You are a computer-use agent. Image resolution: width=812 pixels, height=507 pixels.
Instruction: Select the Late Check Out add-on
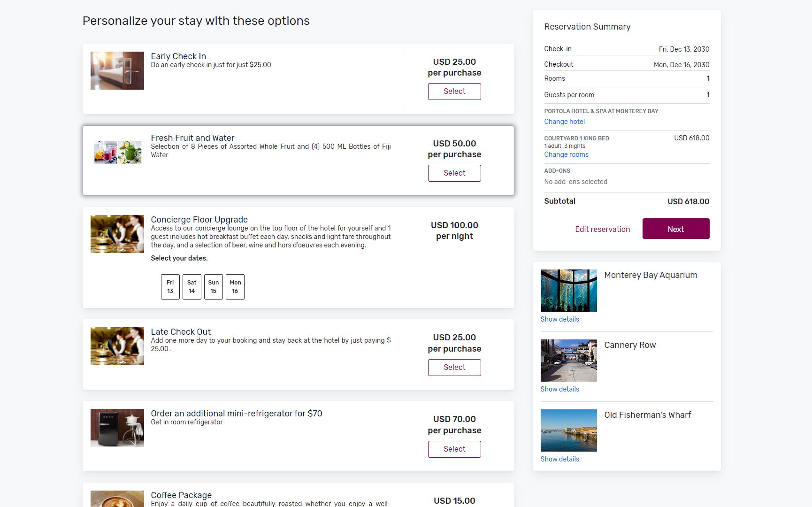tap(454, 368)
